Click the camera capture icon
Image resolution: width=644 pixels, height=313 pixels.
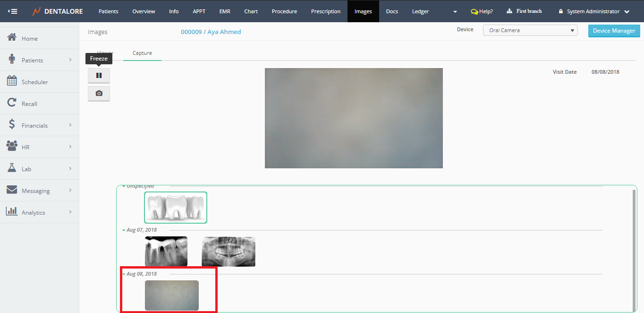[x=99, y=94]
